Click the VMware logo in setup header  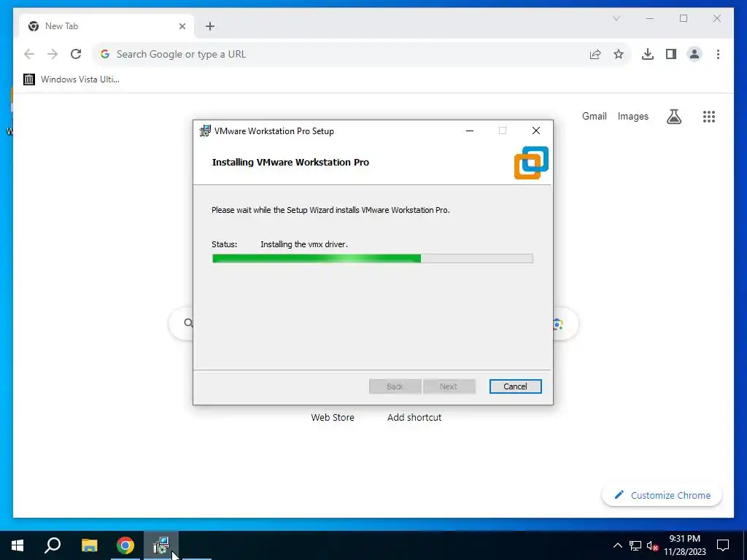coord(531,163)
